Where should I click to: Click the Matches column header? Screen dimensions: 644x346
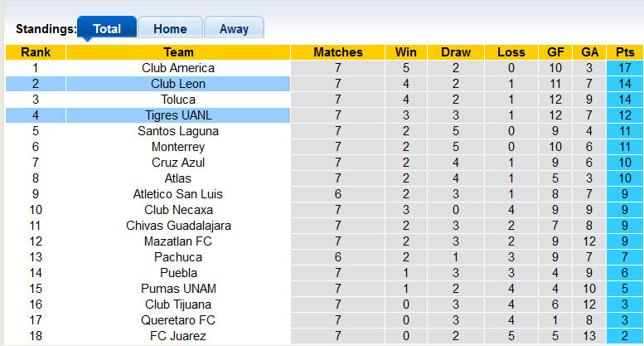pos(338,52)
